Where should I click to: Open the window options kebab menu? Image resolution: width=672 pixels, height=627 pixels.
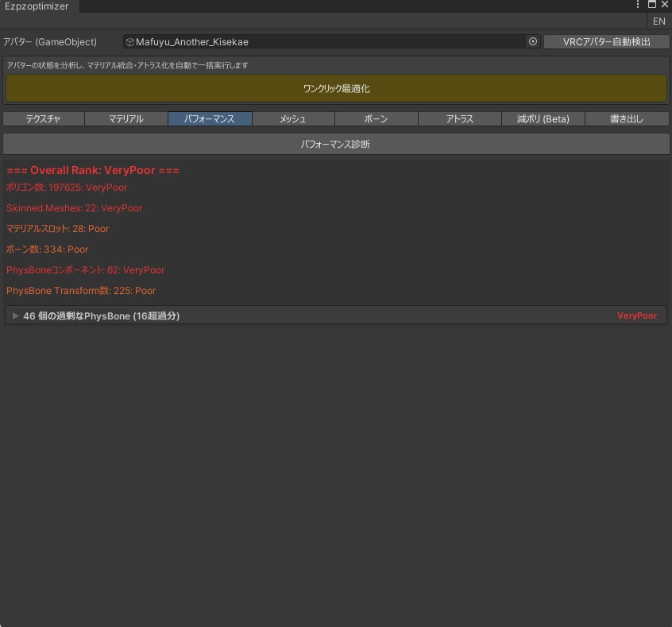coord(636,6)
